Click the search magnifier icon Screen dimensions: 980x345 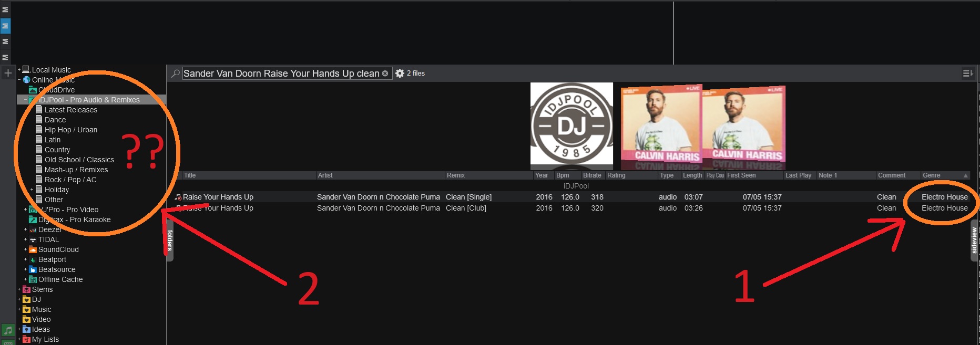pos(176,74)
